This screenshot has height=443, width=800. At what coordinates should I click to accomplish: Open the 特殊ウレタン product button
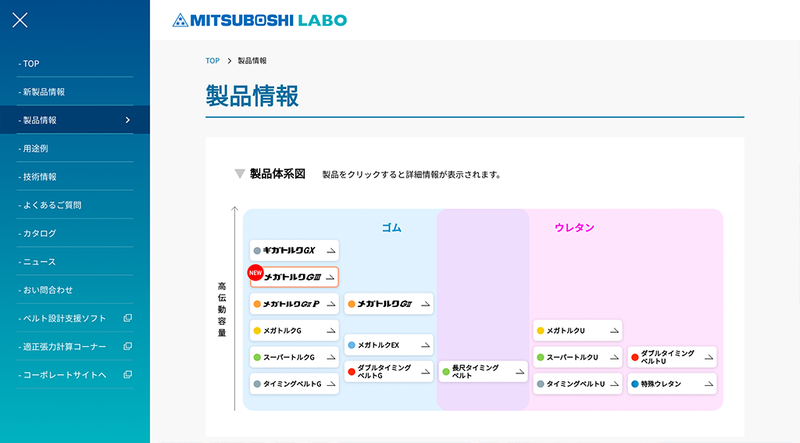tap(672, 384)
